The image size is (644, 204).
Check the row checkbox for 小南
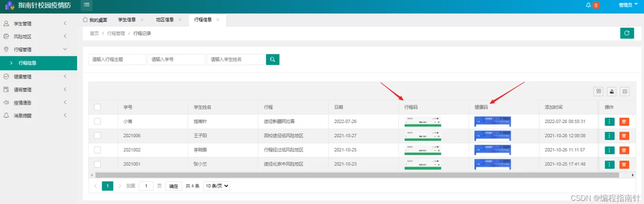click(98, 121)
